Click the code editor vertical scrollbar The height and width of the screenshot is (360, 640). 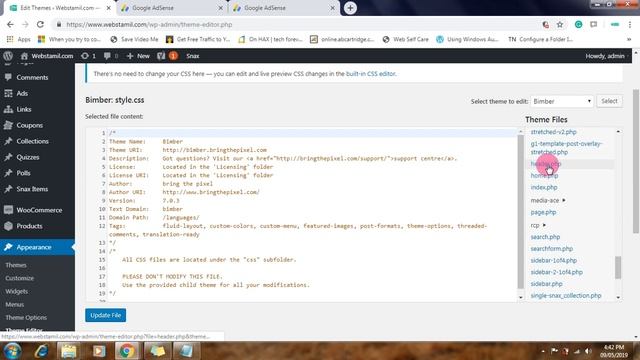point(520,211)
